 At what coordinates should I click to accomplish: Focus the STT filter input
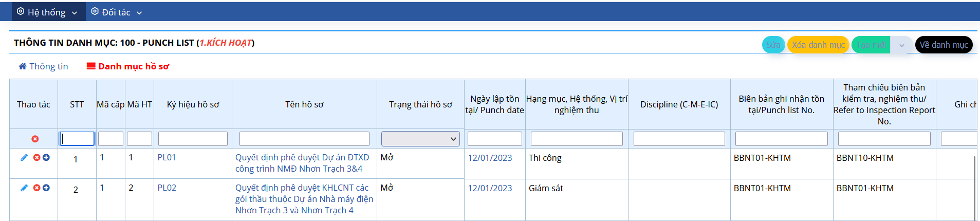coord(77,139)
